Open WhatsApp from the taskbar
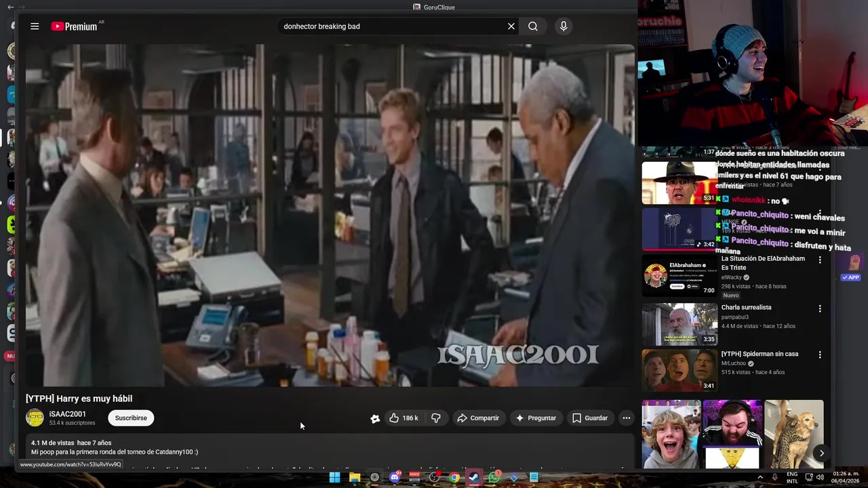The image size is (868, 488). click(x=494, y=477)
